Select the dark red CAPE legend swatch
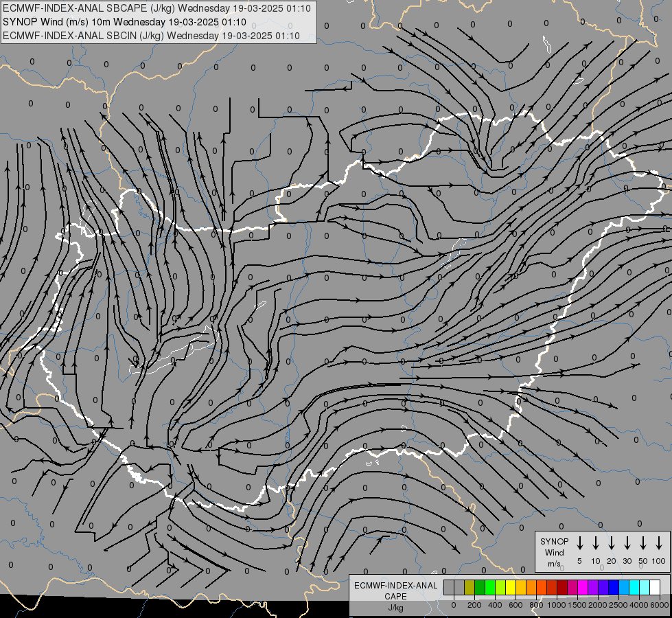 [x=563, y=588]
